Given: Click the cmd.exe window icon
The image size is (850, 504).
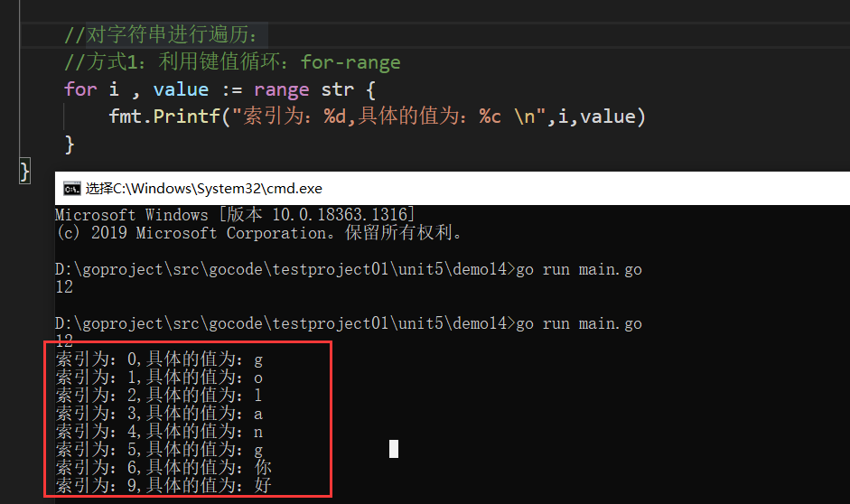Looking at the screenshot, I should [72, 189].
